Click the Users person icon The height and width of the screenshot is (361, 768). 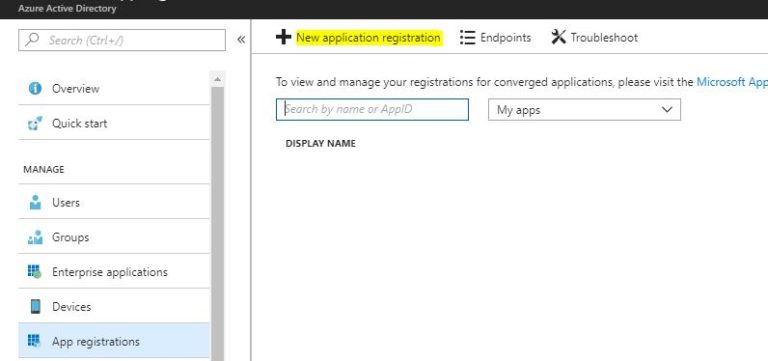point(35,202)
